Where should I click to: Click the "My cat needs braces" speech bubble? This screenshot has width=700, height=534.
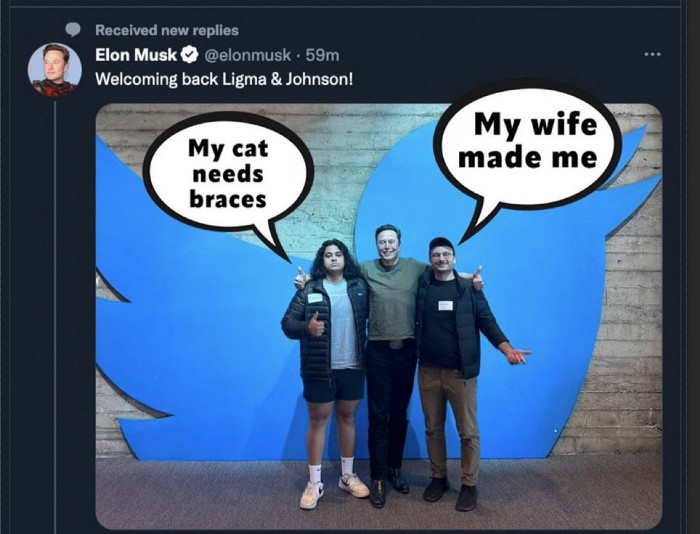point(228,172)
